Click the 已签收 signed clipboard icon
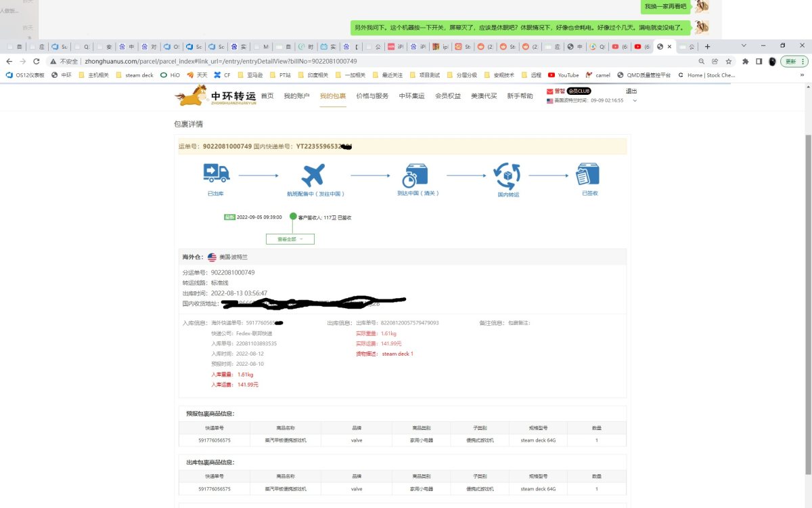The height and width of the screenshot is (508, 812). pos(587,174)
